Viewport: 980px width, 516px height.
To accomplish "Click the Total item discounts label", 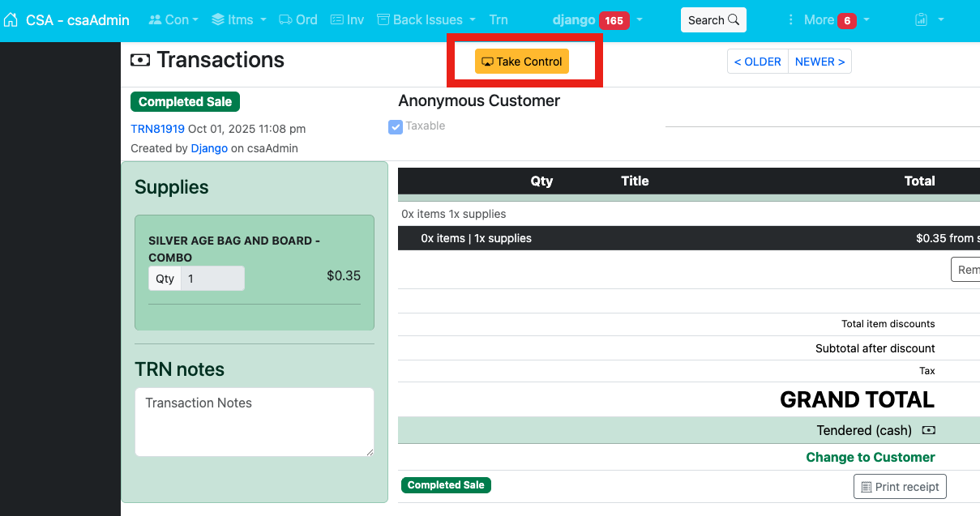I will 888,324.
